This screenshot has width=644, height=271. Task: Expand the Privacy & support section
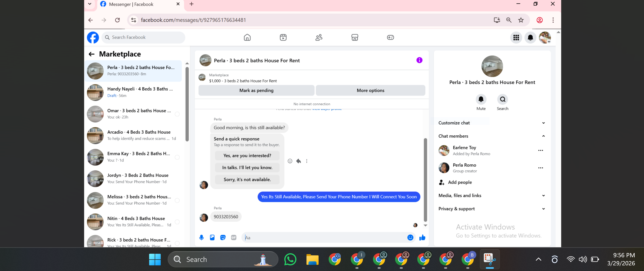(491, 209)
